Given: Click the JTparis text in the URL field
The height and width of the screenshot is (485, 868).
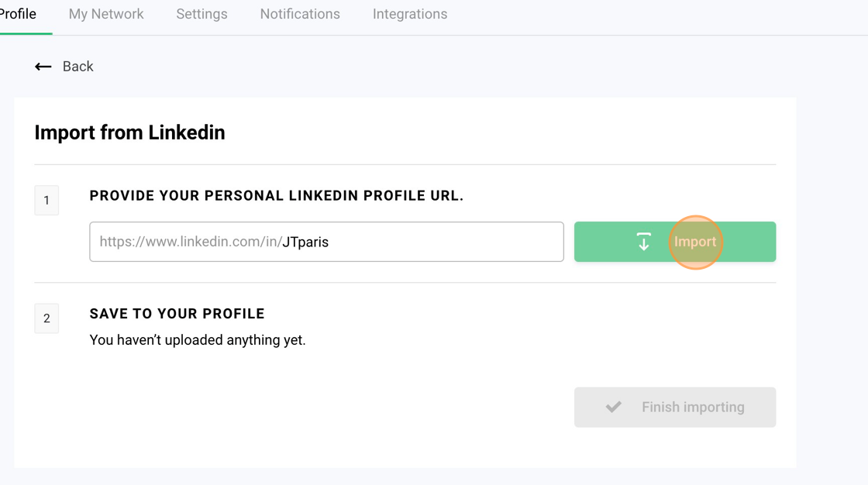Looking at the screenshot, I should [305, 242].
